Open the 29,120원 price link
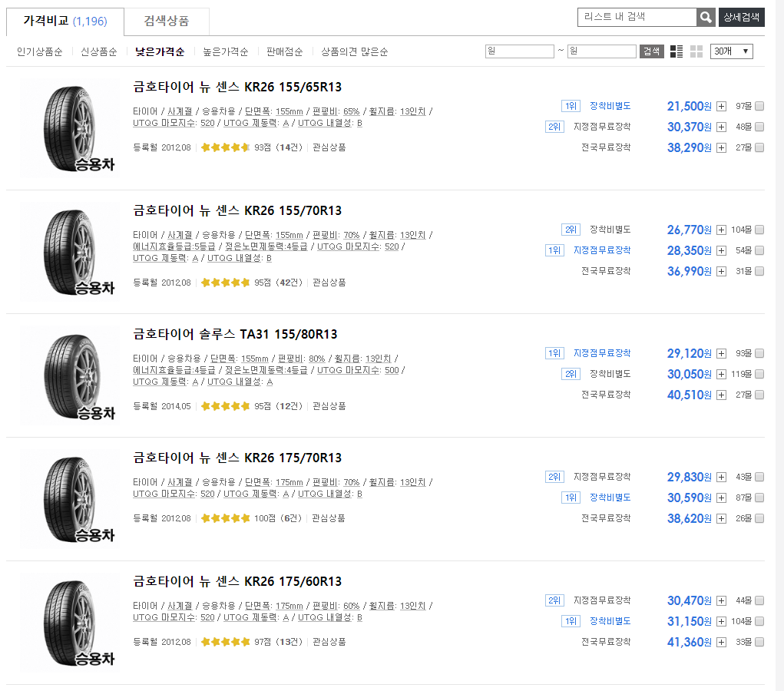This screenshot has height=691, width=784. [689, 353]
